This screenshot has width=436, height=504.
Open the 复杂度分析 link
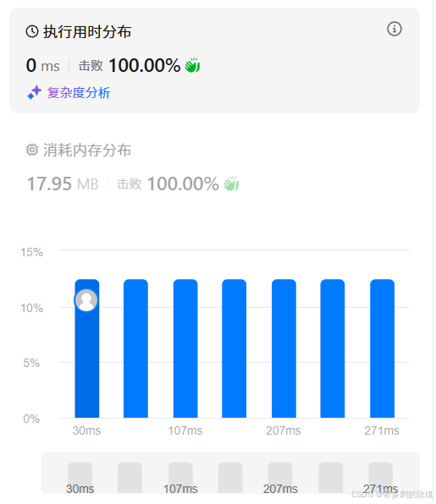point(79,93)
